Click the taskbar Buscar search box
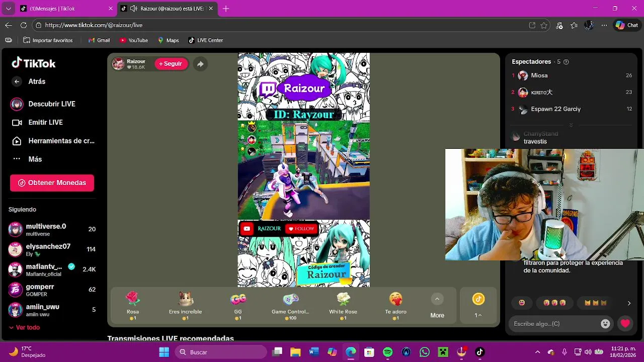 pyautogui.click(x=221, y=352)
